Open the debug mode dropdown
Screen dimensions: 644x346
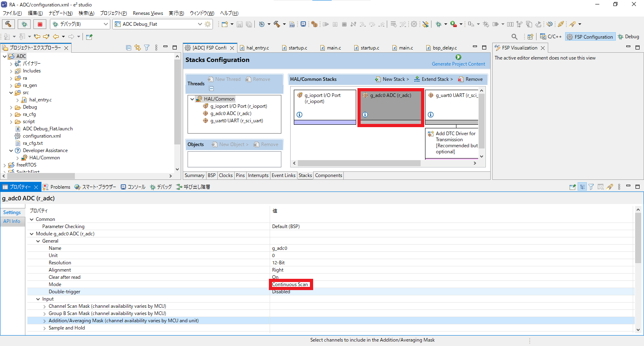(x=106, y=24)
